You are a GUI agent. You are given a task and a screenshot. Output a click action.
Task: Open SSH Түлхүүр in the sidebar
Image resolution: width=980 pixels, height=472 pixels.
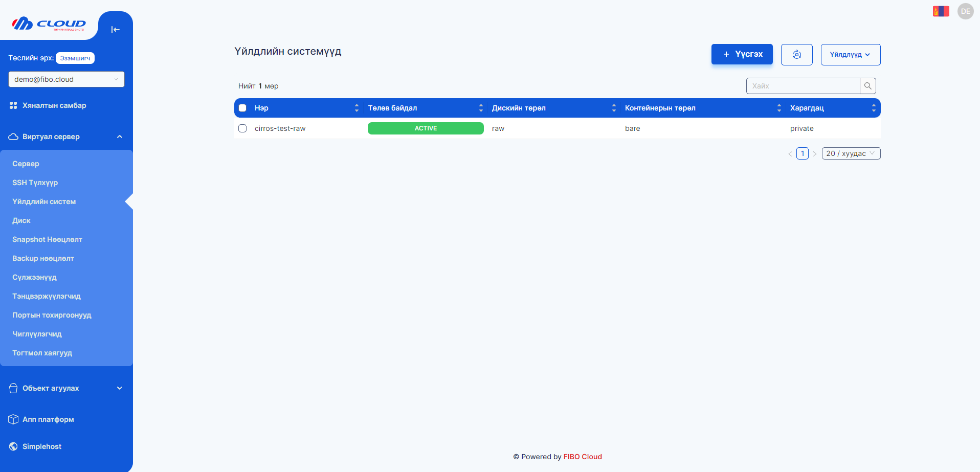pyautogui.click(x=35, y=183)
